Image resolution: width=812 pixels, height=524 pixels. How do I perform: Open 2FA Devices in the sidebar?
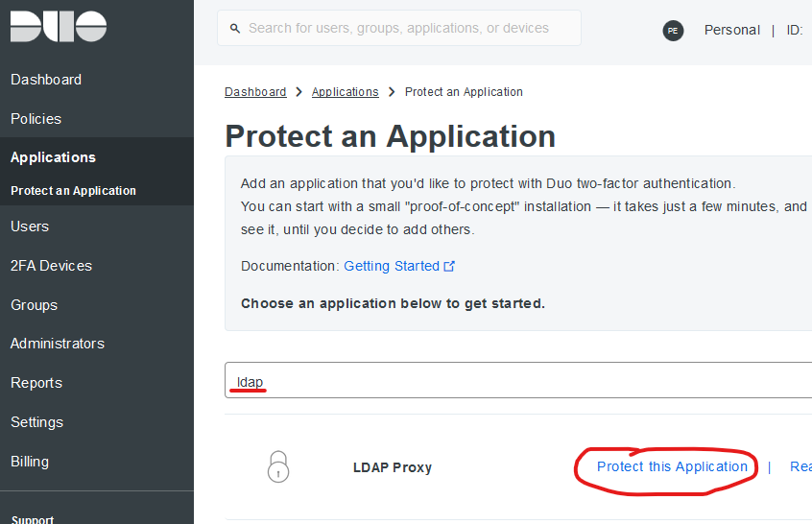(51, 266)
